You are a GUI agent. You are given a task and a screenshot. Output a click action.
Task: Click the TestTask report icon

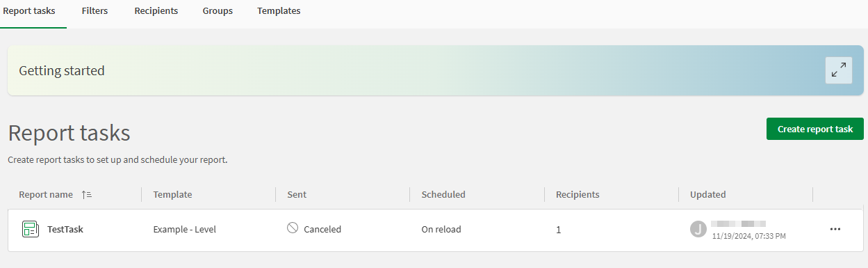point(30,229)
